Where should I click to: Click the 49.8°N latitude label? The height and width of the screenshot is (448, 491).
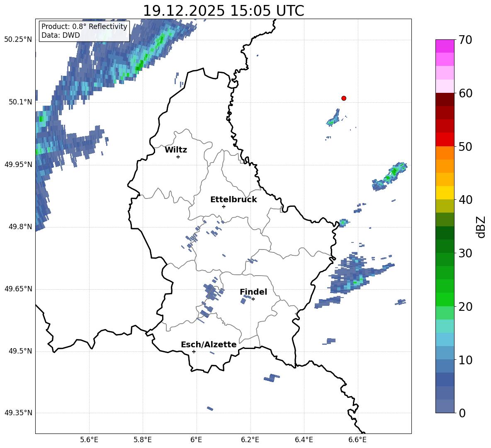click(20, 227)
